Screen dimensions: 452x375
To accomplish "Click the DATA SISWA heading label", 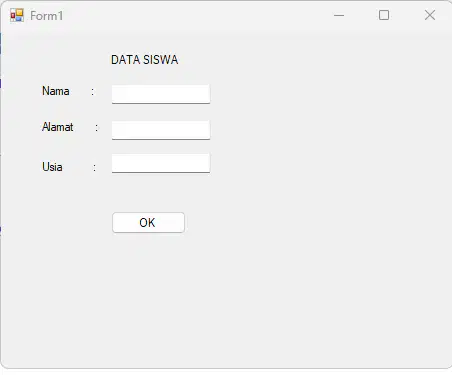I will point(144,60).
